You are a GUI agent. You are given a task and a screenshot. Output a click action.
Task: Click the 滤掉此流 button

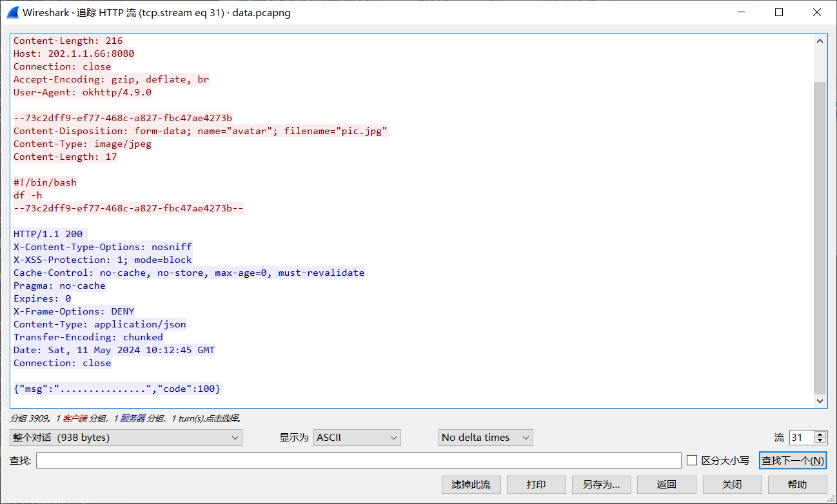[471, 485]
